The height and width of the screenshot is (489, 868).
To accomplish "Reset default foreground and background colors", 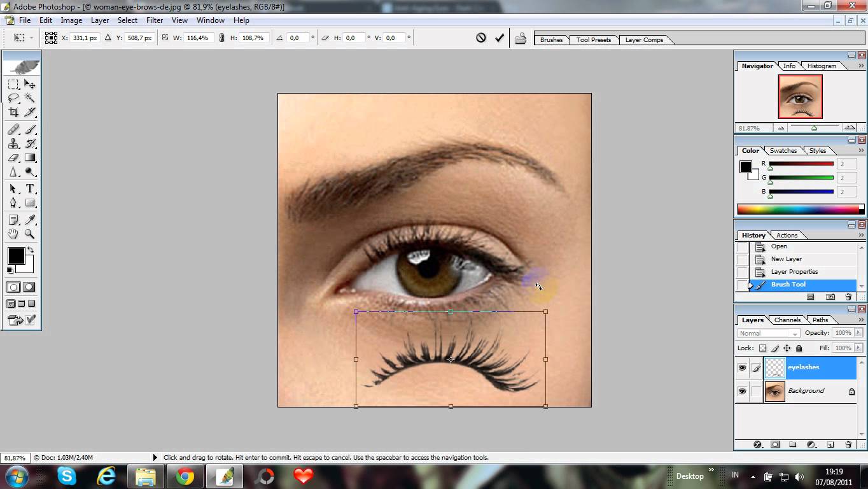I will (x=10, y=270).
